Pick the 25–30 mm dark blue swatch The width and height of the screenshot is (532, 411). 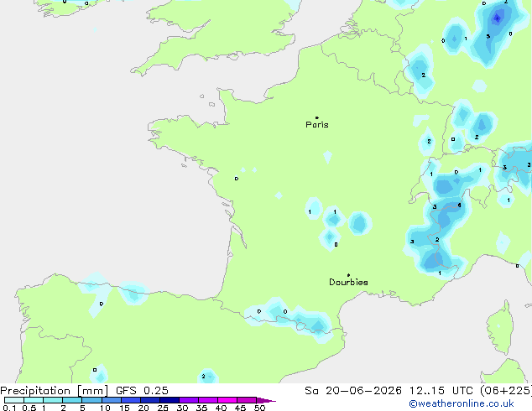(170, 400)
